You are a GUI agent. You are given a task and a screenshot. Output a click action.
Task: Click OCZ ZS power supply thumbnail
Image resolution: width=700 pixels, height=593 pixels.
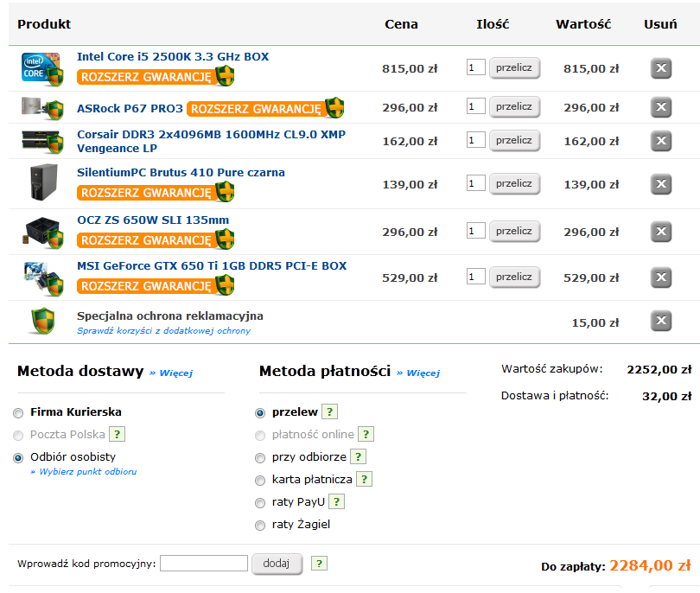coord(42,233)
